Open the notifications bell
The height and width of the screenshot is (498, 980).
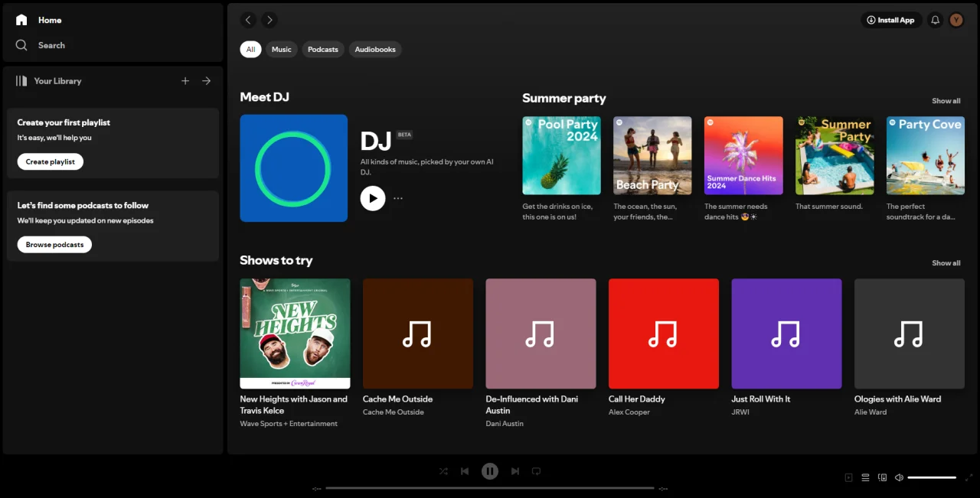[x=935, y=20]
